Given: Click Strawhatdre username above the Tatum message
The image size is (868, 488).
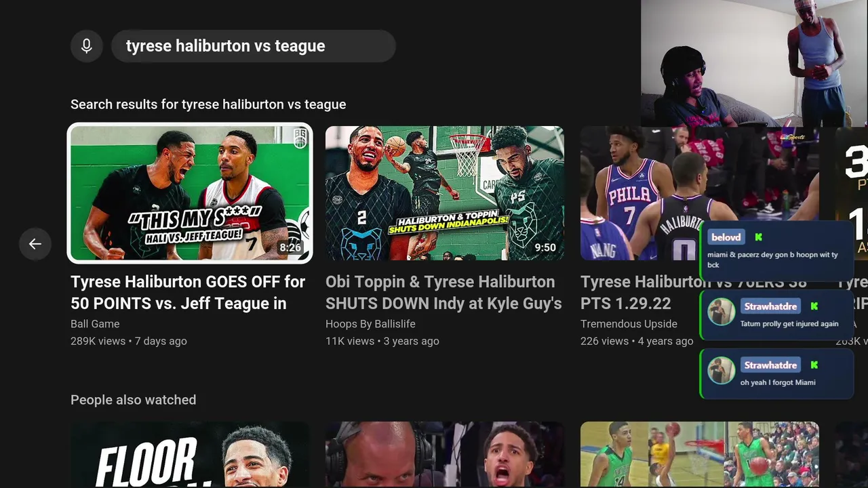Looking at the screenshot, I should pyautogui.click(x=770, y=306).
